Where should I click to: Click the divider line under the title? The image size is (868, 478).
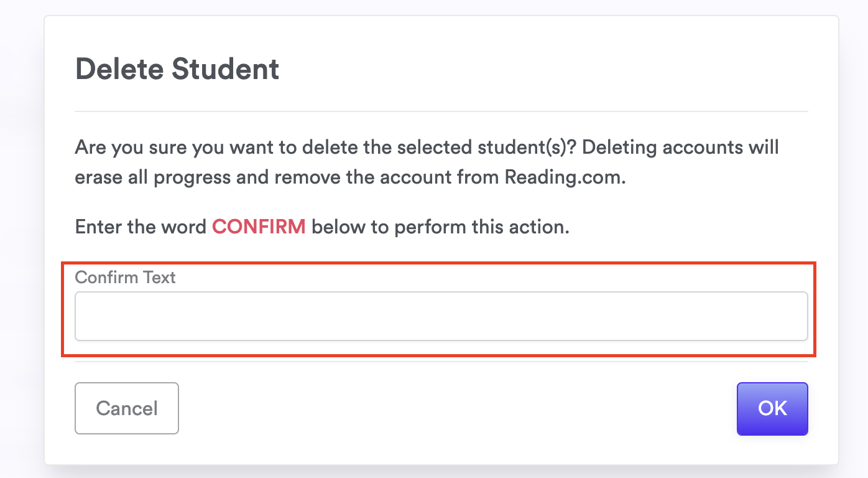441,112
